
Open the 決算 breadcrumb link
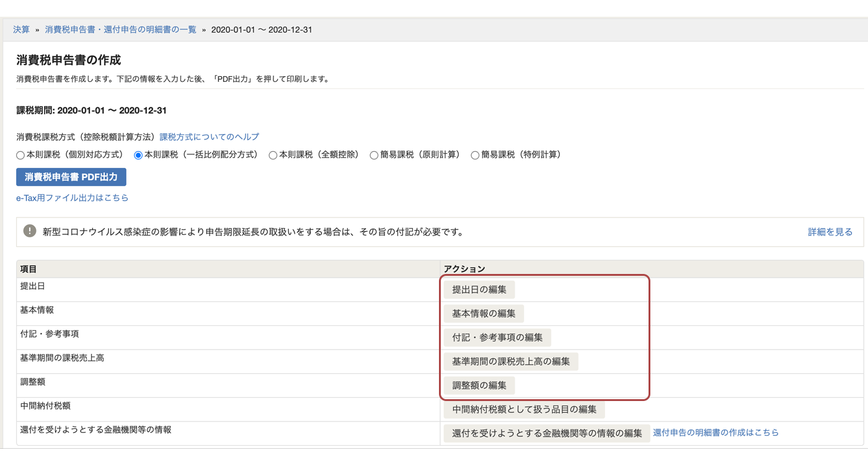[21, 30]
